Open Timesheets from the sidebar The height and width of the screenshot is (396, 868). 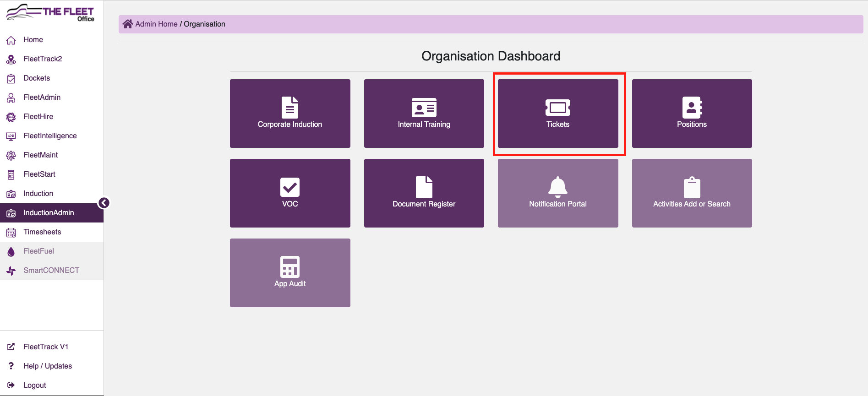(x=52, y=232)
